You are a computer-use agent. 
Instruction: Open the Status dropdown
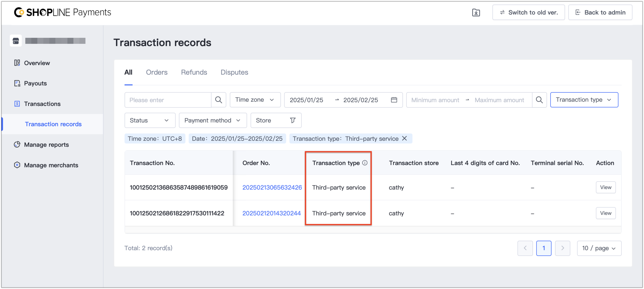click(150, 120)
